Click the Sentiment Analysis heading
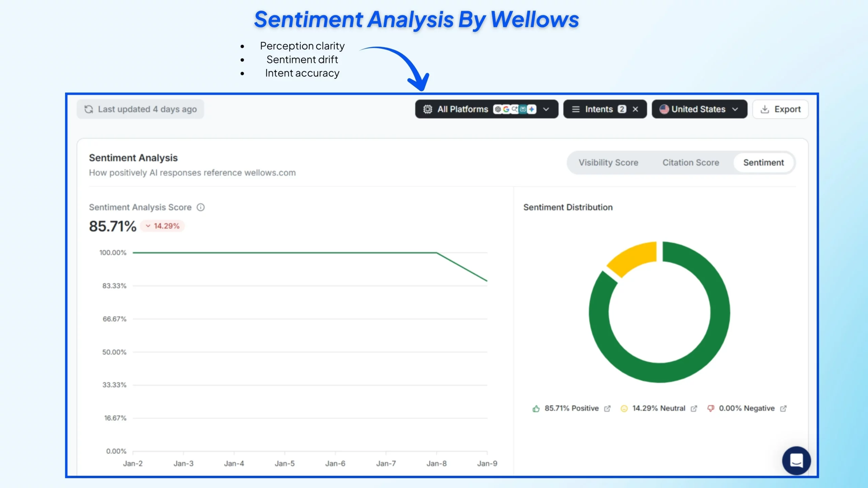 [133, 158]
